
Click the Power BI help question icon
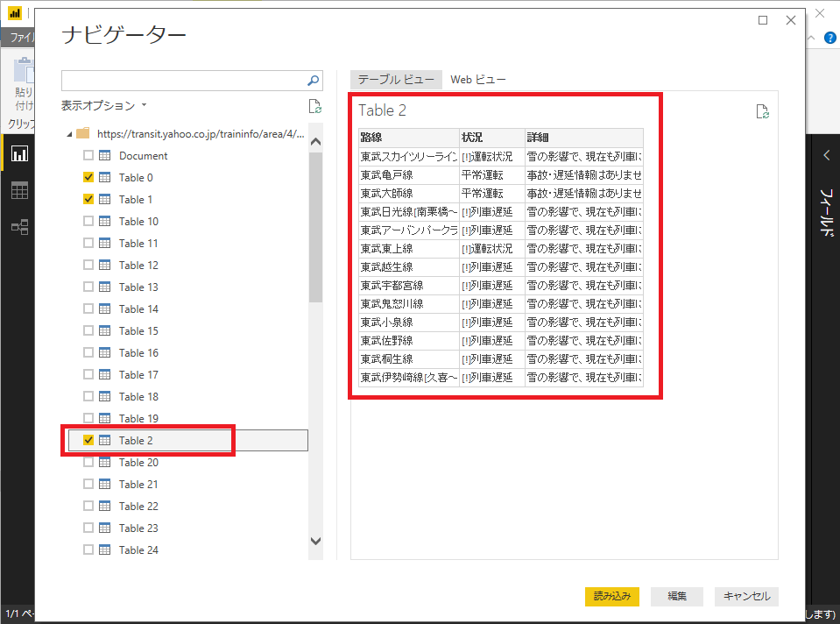coord(829,38)
